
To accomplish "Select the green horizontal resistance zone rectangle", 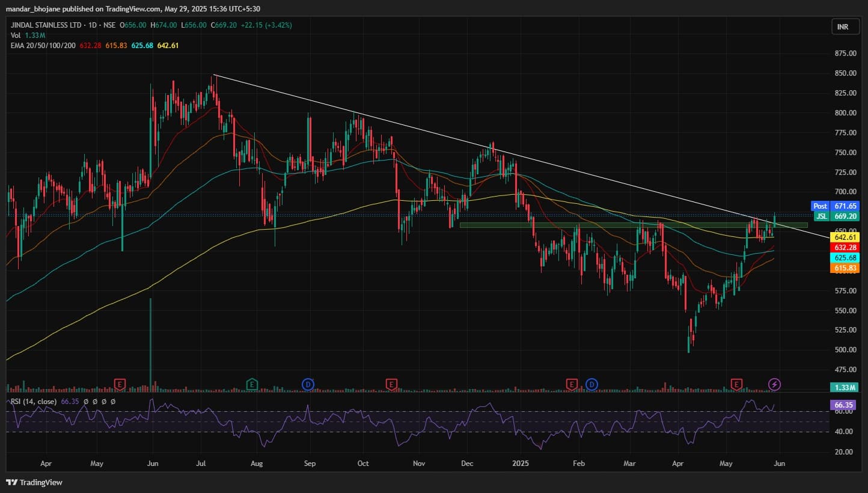I will click(x=601, y=225).
